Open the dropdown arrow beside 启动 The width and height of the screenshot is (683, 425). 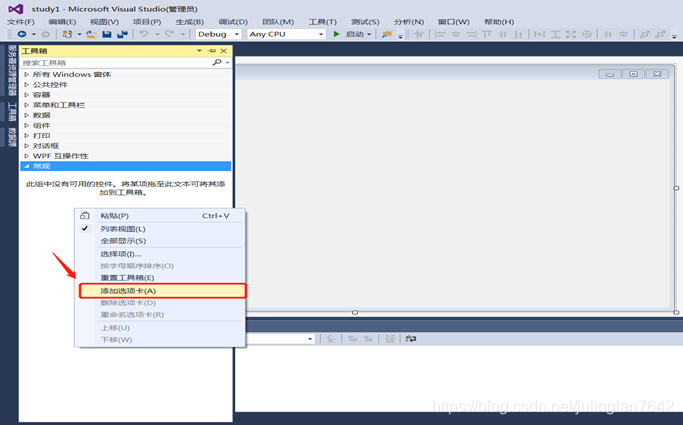point(369,34)
